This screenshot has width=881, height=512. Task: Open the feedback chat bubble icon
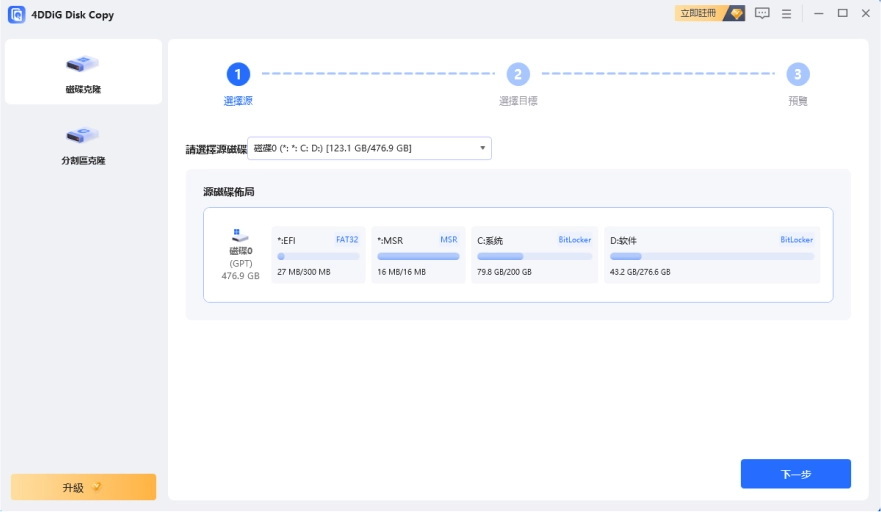(x=762, y=14)
